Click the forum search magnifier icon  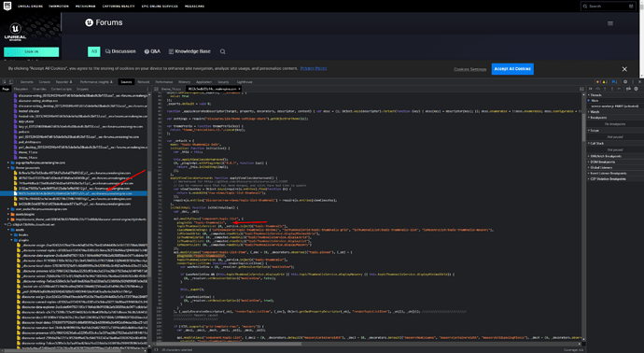(x=223, y=51)
